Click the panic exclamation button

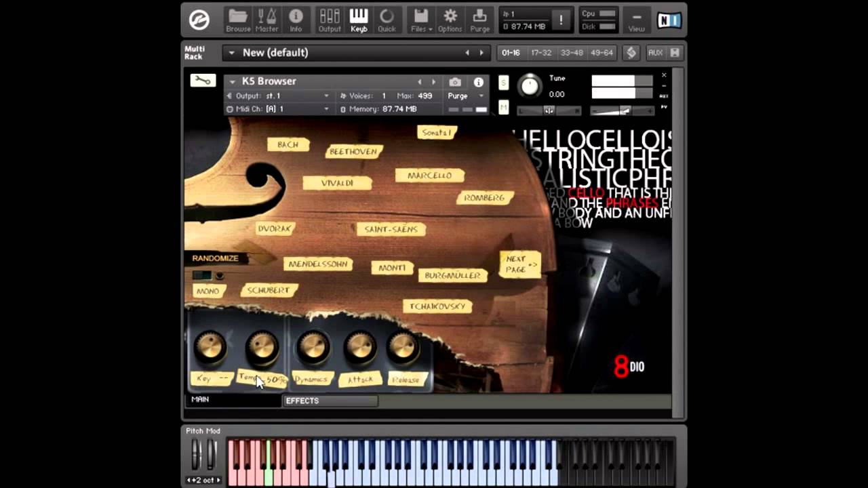coord(561,20)
